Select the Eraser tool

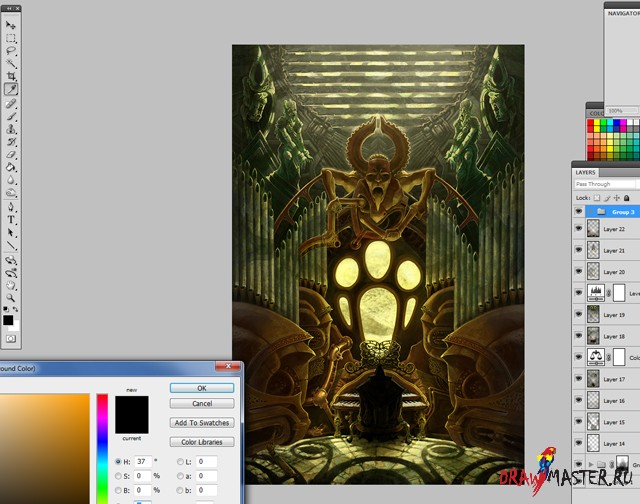(x=11, y=155)
